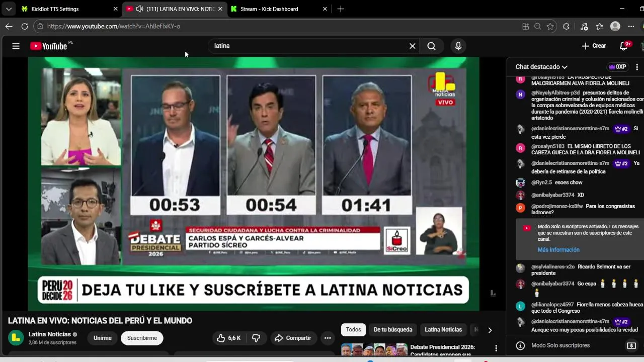Mute the playing YouTube tab audio
Image resolution: width=644 pixels, height=362 pixels.
coord(139,9)
